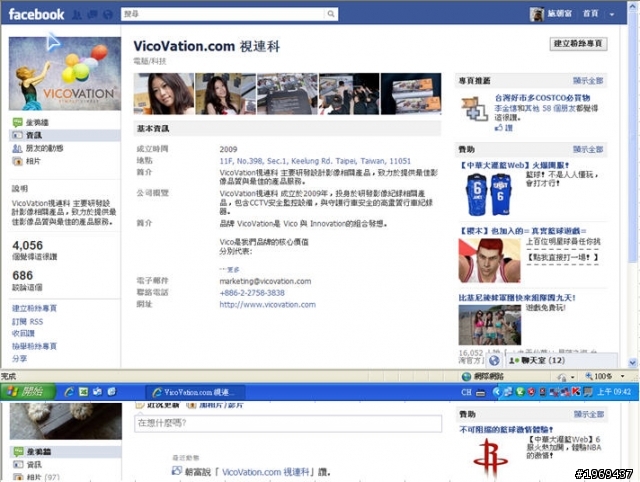Click the magnifier search button in header
The image size is (640, 482).
(x=331, y=14)
